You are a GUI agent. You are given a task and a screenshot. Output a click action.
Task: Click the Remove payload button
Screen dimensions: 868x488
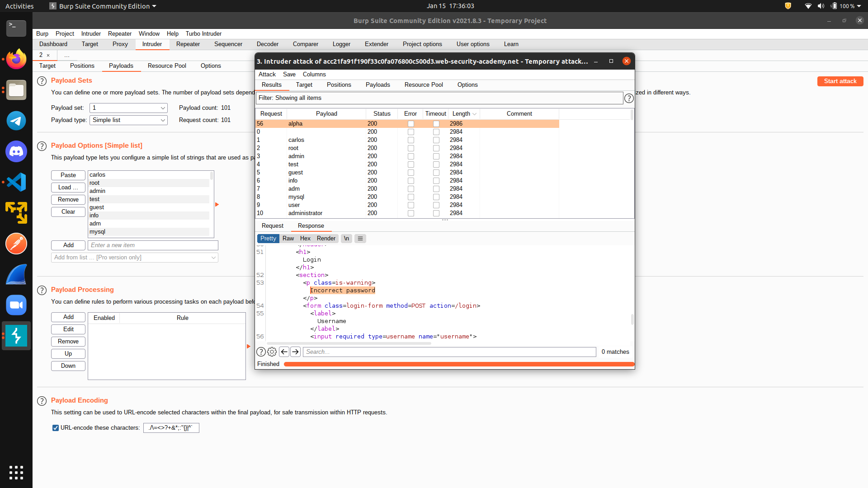click(68, 199)
